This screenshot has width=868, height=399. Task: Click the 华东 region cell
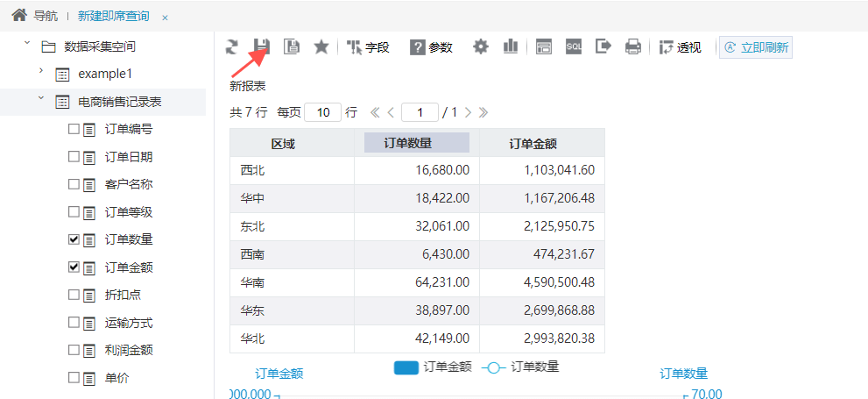(x=293, y=311)
